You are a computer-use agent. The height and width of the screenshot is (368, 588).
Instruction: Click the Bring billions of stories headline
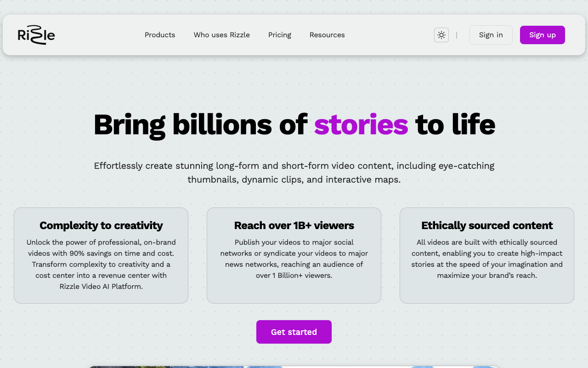pos(294,125)
